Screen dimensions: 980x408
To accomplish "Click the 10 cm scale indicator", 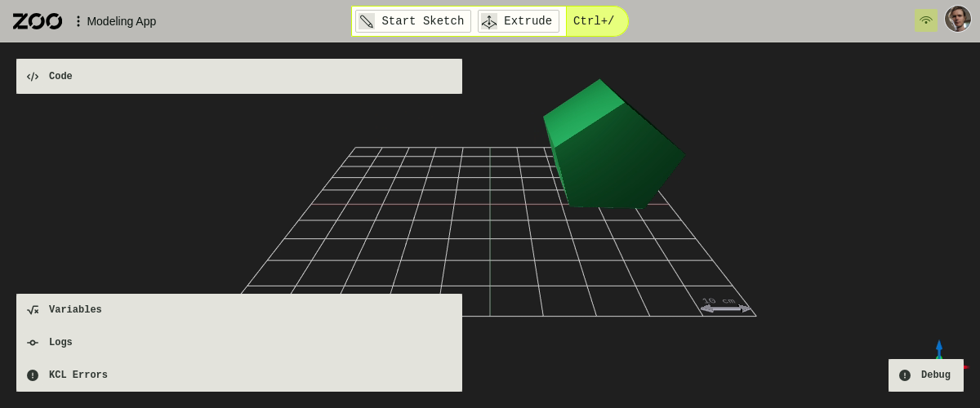I will [x=725, y=304].
